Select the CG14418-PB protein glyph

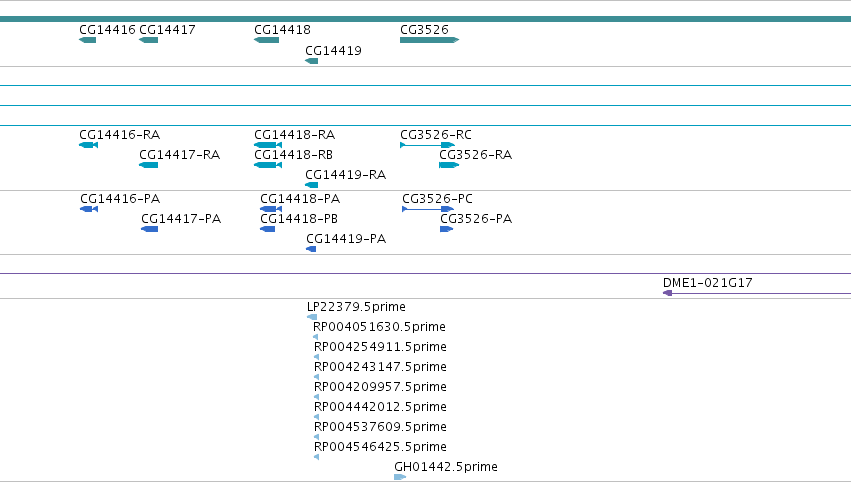pyautogui.click(x=268, y=229)
